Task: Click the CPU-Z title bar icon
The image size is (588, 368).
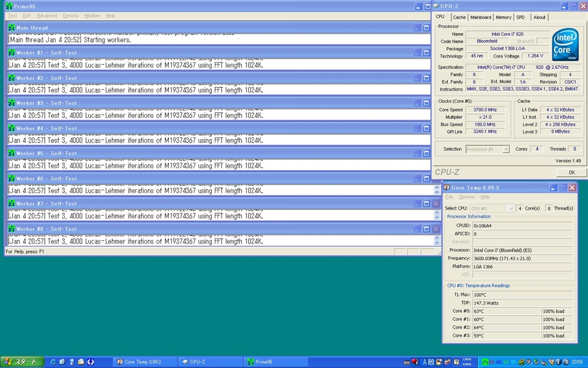Action: tap(436, 6)
